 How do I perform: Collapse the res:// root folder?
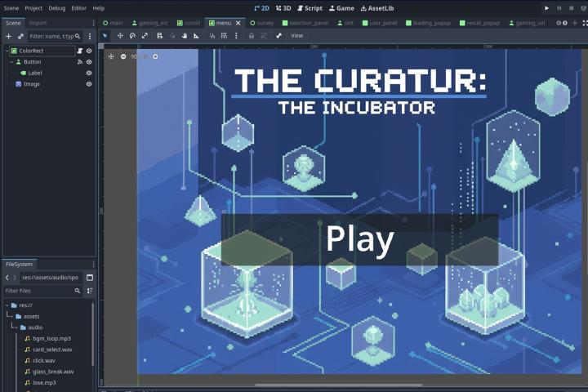pyautogui.click(x=7, y=305)
